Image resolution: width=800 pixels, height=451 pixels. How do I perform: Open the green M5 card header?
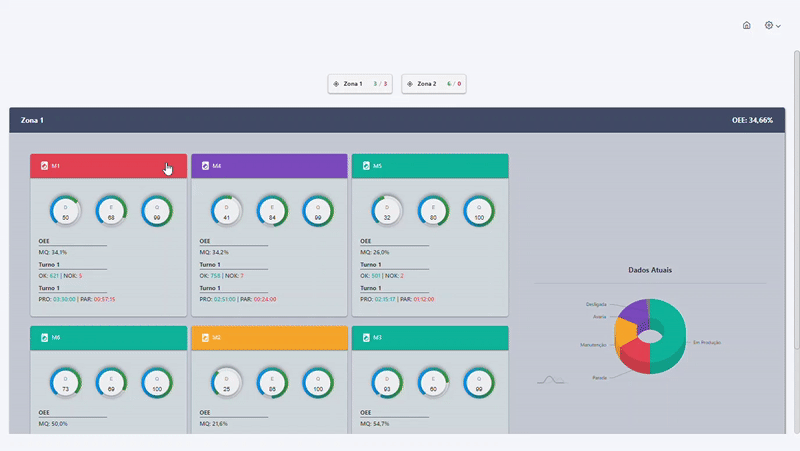(430, 166)
